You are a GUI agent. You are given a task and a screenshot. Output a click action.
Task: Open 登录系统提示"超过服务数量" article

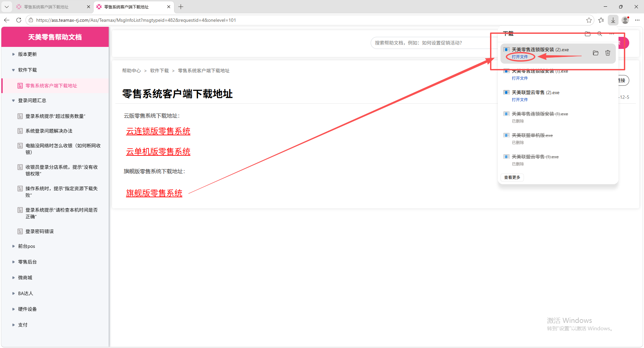pyautogui.click(x=55, y=116)
